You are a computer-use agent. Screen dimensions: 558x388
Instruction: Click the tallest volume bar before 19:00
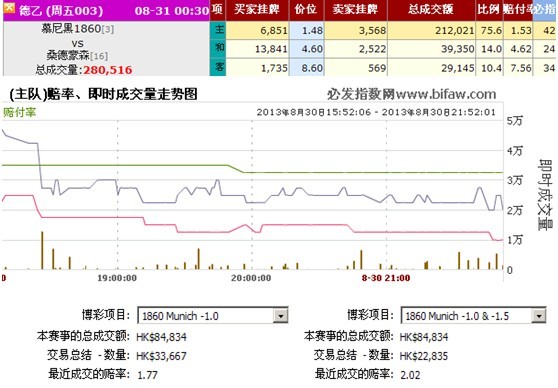[42, 250]
